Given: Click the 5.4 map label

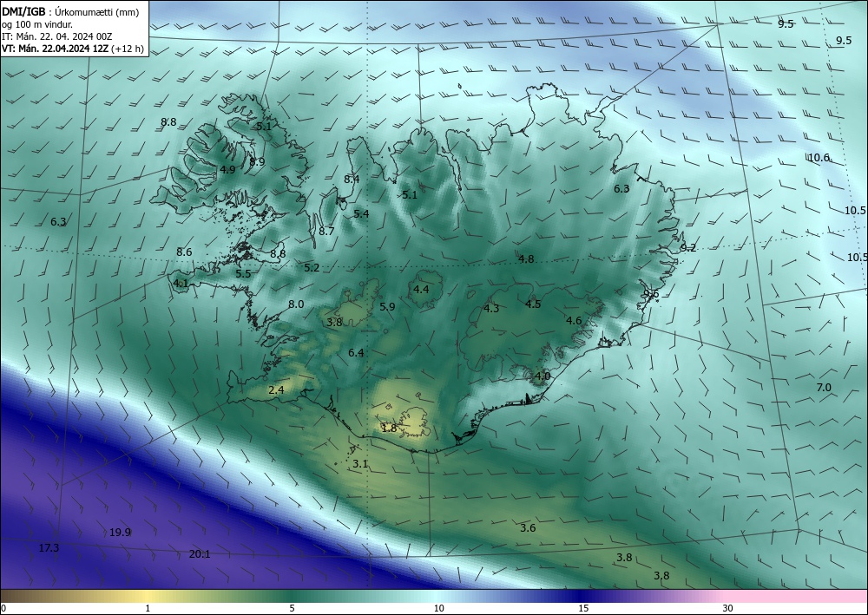Looking at the screenshot, I should (x=361, y=214).
